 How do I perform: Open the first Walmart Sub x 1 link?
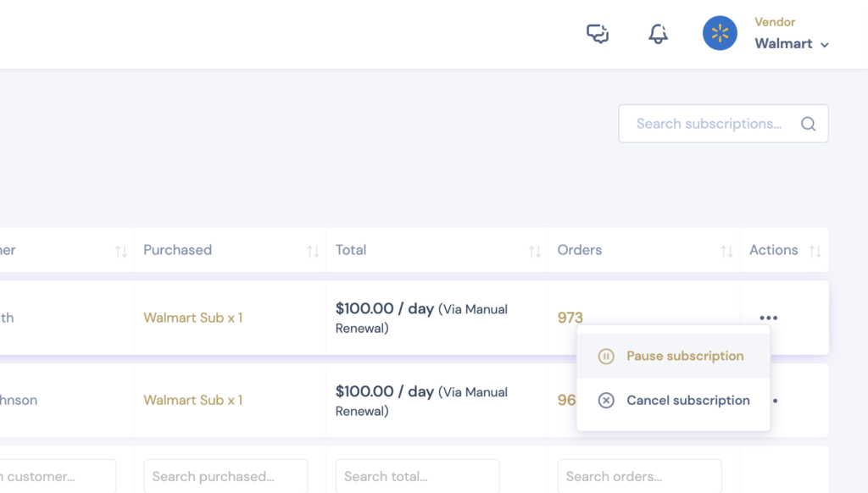[x=193, y=317]
